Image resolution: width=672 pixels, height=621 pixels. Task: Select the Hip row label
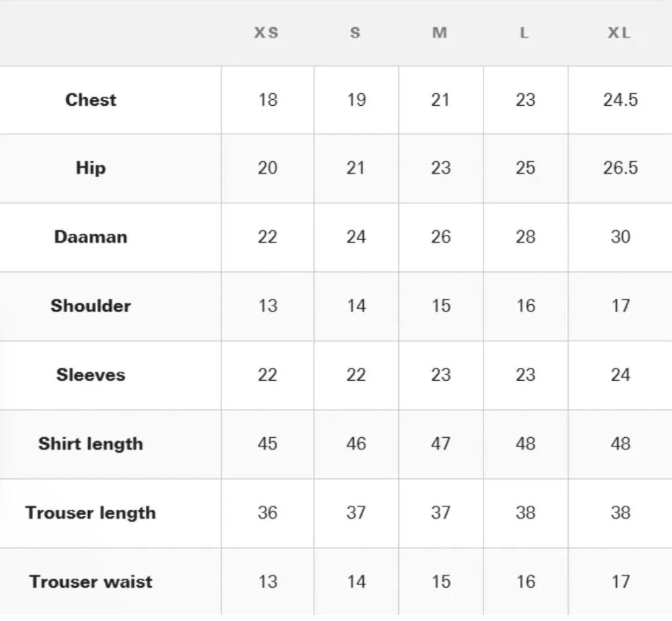(x=91, y=168)
